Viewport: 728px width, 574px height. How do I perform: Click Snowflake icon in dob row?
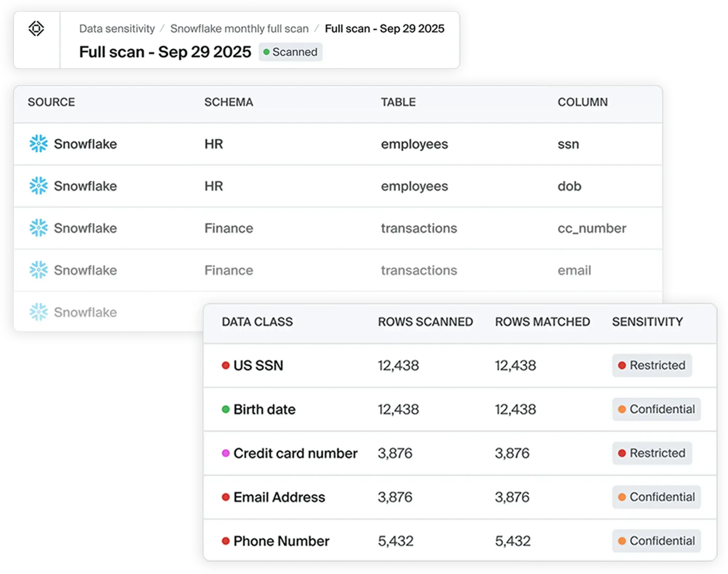[38, 186]
